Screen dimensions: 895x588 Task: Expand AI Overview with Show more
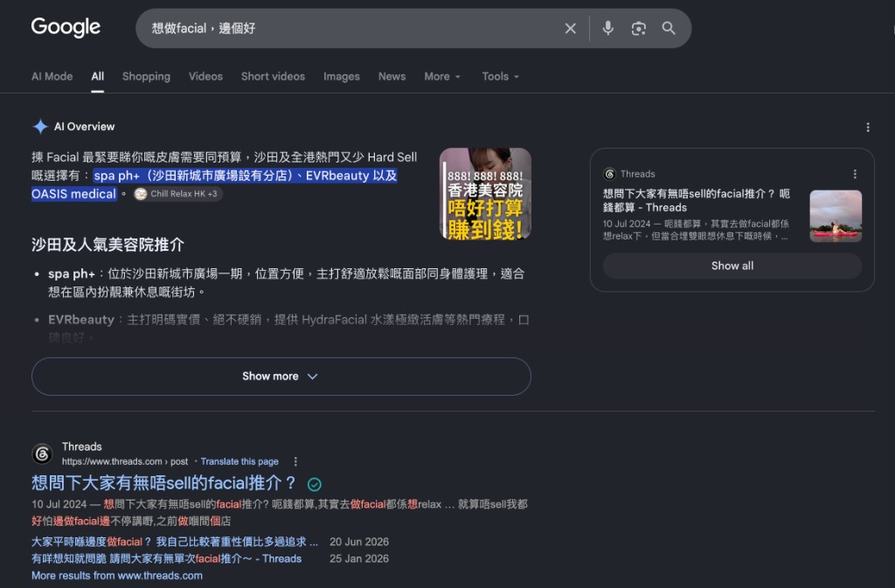[281, 377]
